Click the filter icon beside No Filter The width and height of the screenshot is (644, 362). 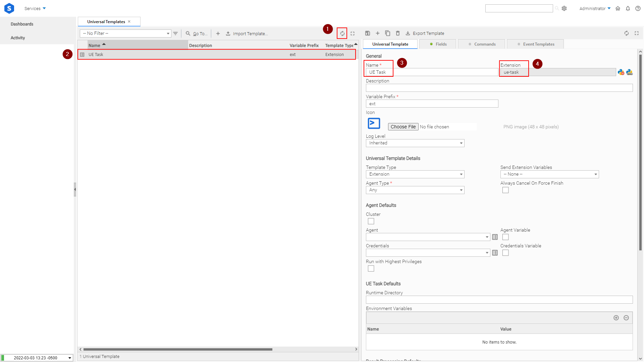pos(175,34)
